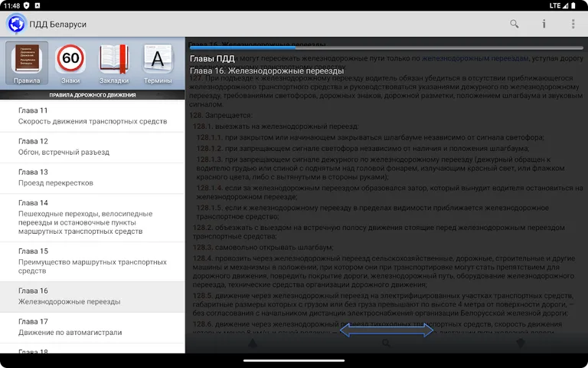The height and width of the screenshot is (368, 588).
Task: Tap the dimmed up-arrow icon in bottom bar
Action: (253, 343)
